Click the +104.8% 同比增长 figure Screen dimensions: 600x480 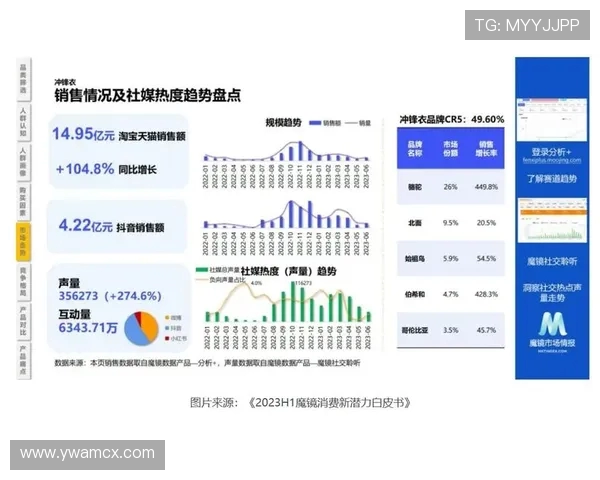coord(106,169)
